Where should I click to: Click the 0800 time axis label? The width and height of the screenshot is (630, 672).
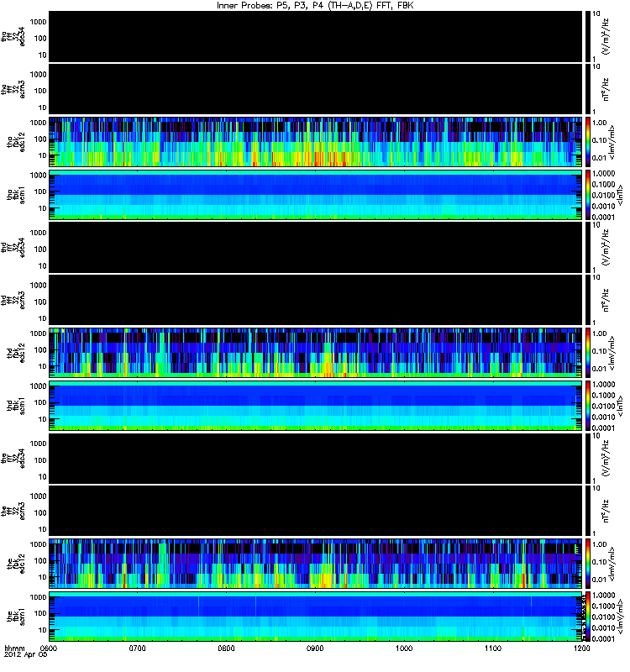click(x=226, y=648)
